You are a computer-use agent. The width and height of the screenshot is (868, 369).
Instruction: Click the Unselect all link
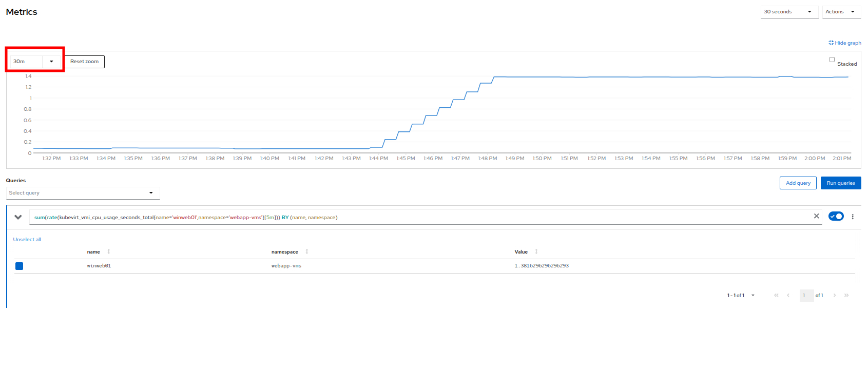coord(27,240)
